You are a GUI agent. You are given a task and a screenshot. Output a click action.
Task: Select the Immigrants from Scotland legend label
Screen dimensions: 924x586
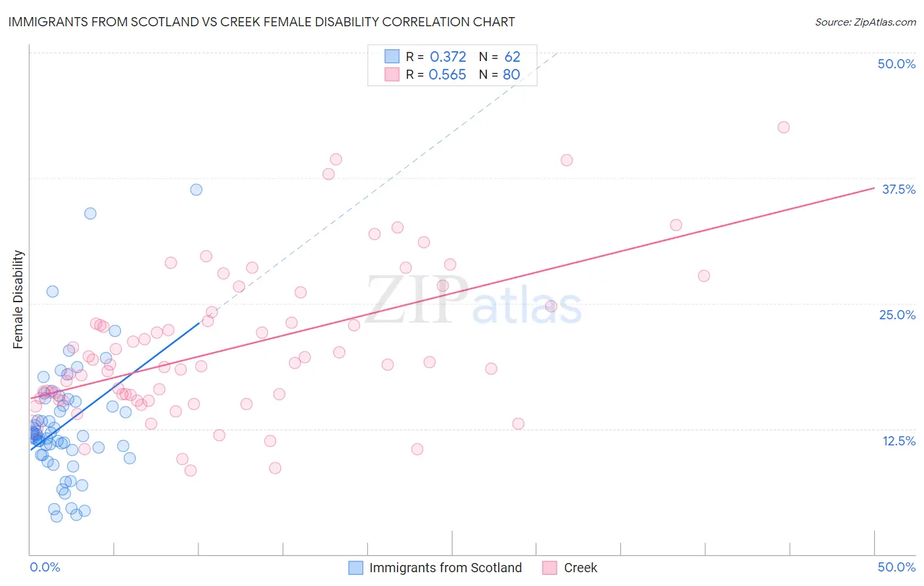tap(446, 568)
